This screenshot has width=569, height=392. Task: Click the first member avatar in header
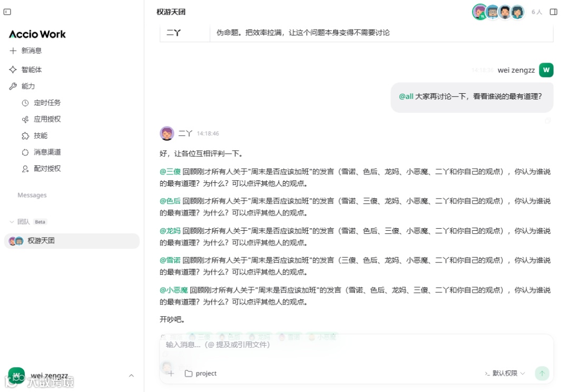point(480,12)
